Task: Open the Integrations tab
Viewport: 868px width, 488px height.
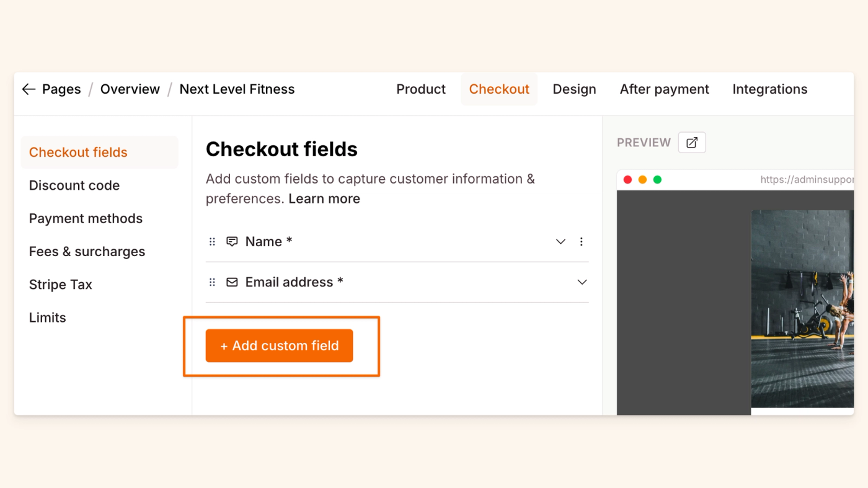Action: click(769, 89)
